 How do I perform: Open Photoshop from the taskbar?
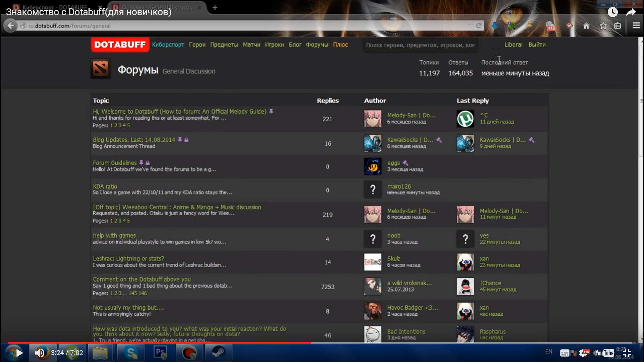point(160,353)
